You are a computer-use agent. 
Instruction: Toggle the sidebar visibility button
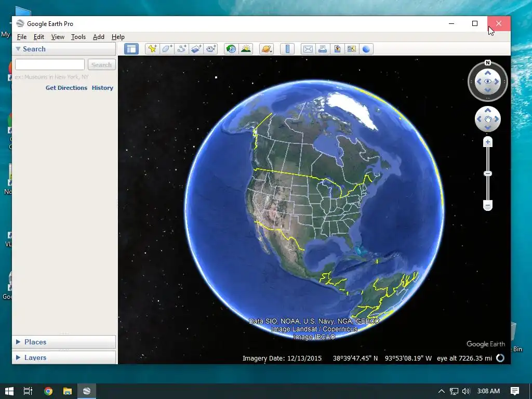coord(131,49)
